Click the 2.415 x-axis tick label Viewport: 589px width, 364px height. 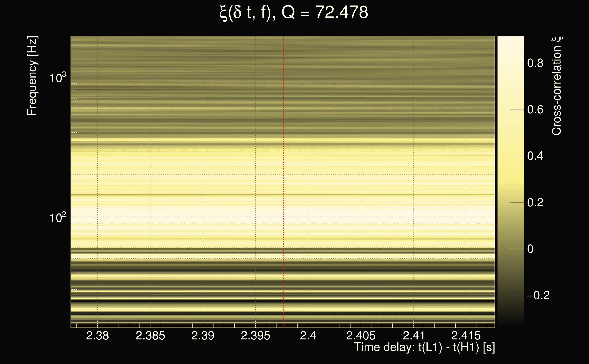click(466, 336)
